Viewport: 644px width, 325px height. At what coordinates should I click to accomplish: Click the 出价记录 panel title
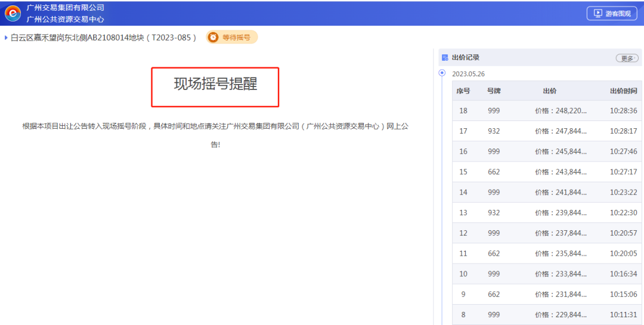[466, 57]
